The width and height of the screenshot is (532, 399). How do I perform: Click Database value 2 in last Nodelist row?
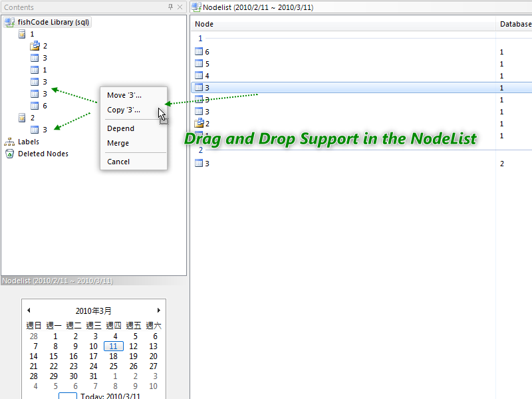click(x=502, y=164)
